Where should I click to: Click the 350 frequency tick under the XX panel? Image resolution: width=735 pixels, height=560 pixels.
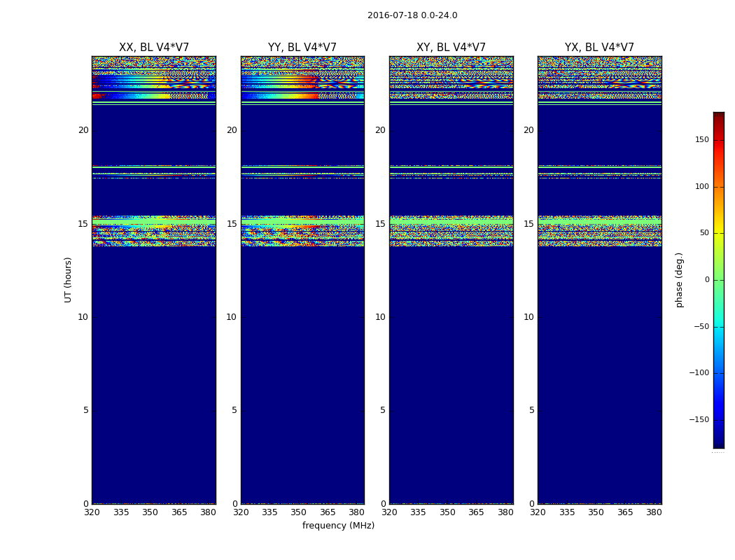click(150, 512)
